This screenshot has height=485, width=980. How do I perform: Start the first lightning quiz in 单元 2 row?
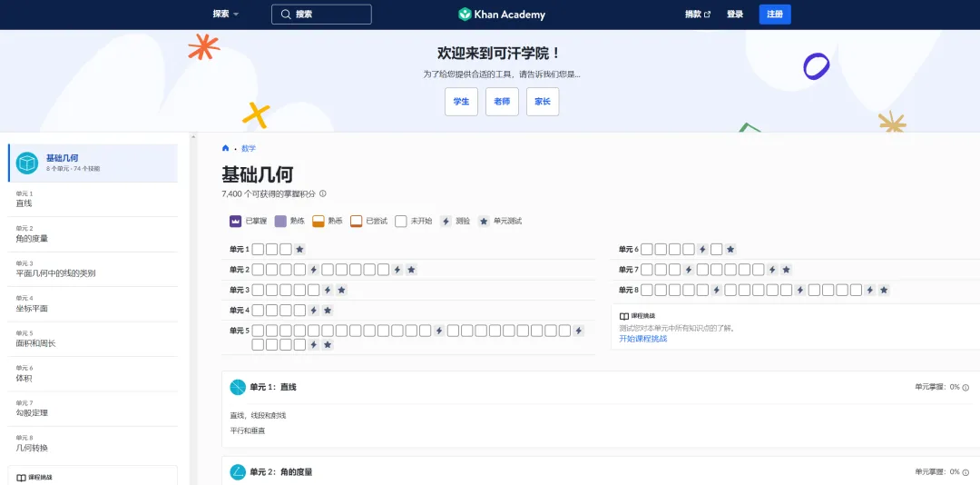314,270
